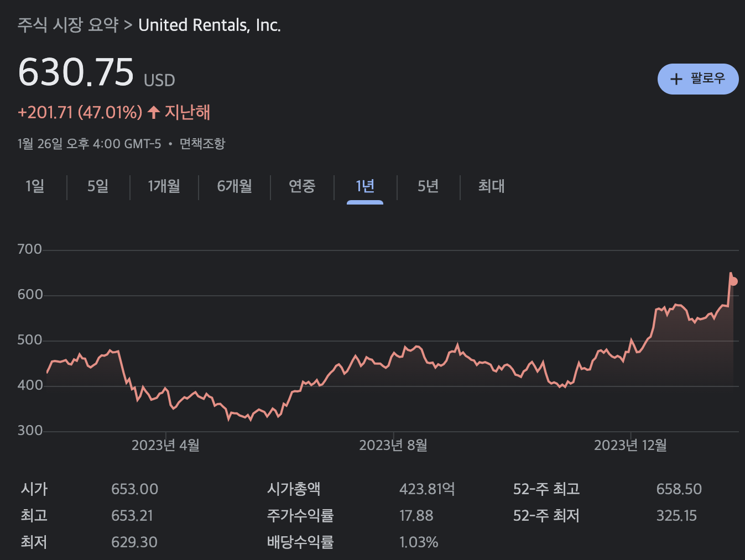Click the current price dot on chart
Image resolution: width=745 pixels, height=560 pixels.
[x=733, y=281]
